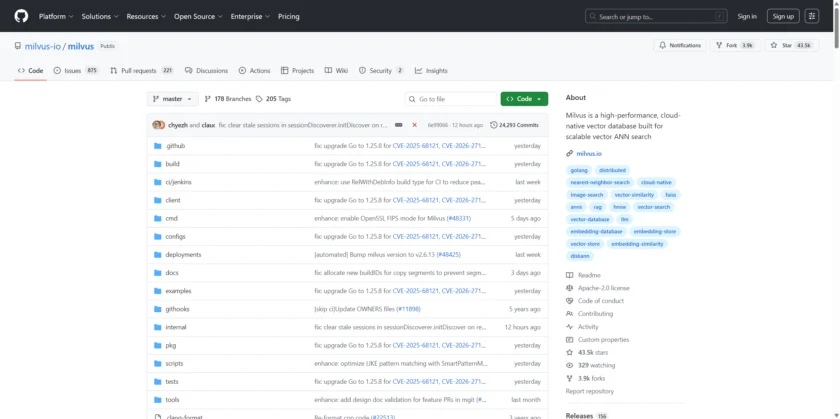840x419 pixels.
Task: Expand the Resources menu
Action: pyautogui.click(x=146, y=17)
